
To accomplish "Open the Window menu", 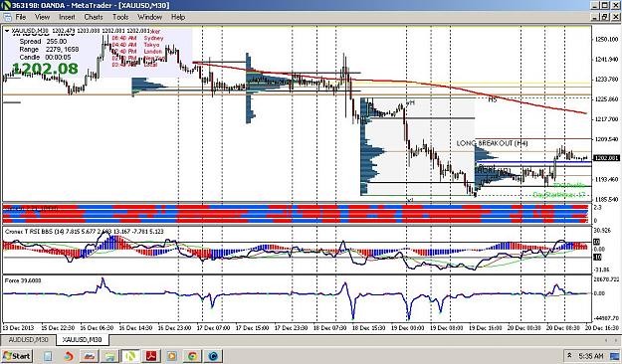I will coord(150,17).
